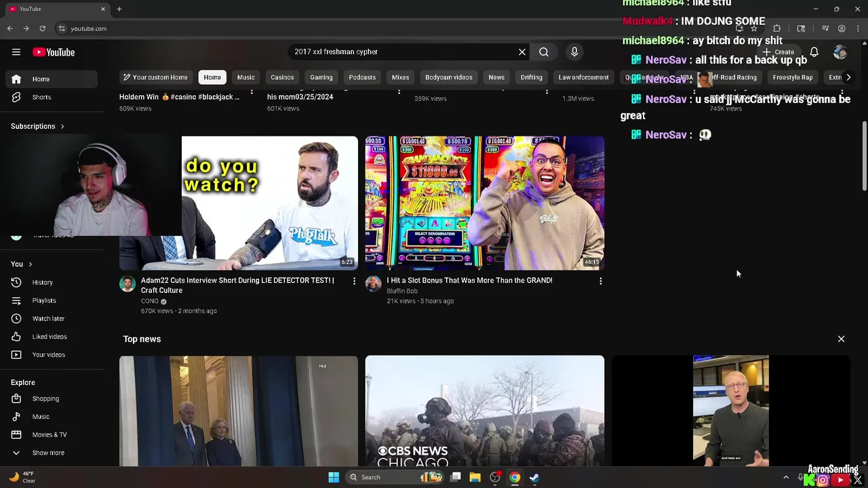Select the Podcasts filter chip

[x=362, y=77]
